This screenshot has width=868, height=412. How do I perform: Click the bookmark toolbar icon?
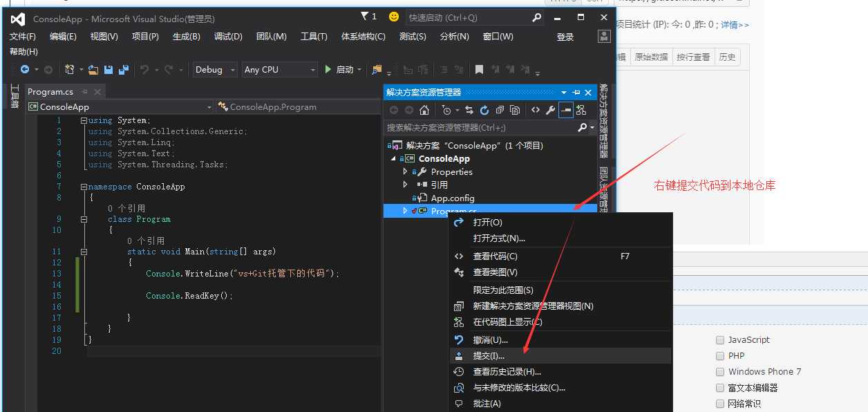[478, 69]
